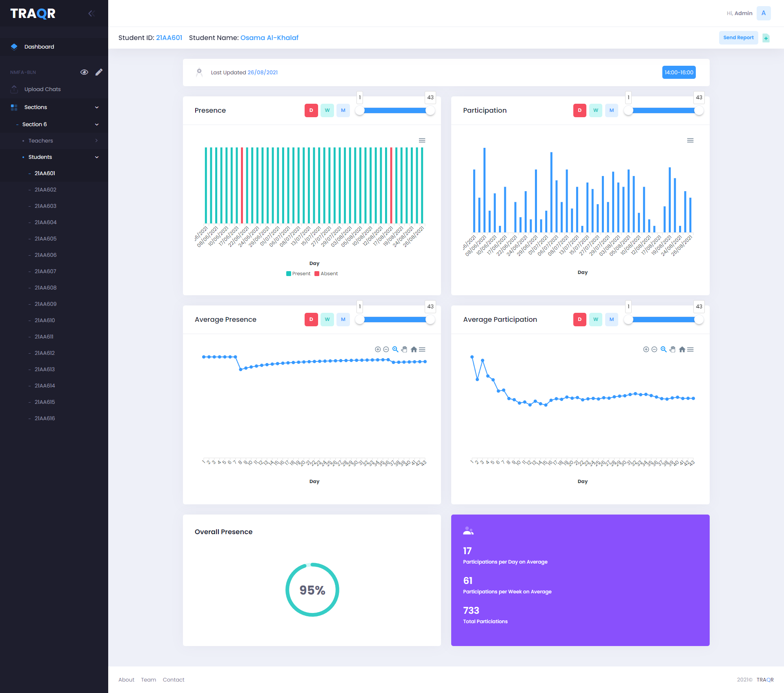
Task: Select Monthly (M) view for Average Participation
Action: [612, 319]
